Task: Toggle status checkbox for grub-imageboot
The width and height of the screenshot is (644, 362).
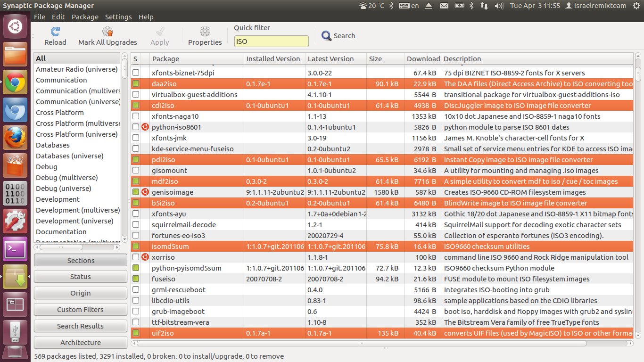Action: (x=136, y=311)
